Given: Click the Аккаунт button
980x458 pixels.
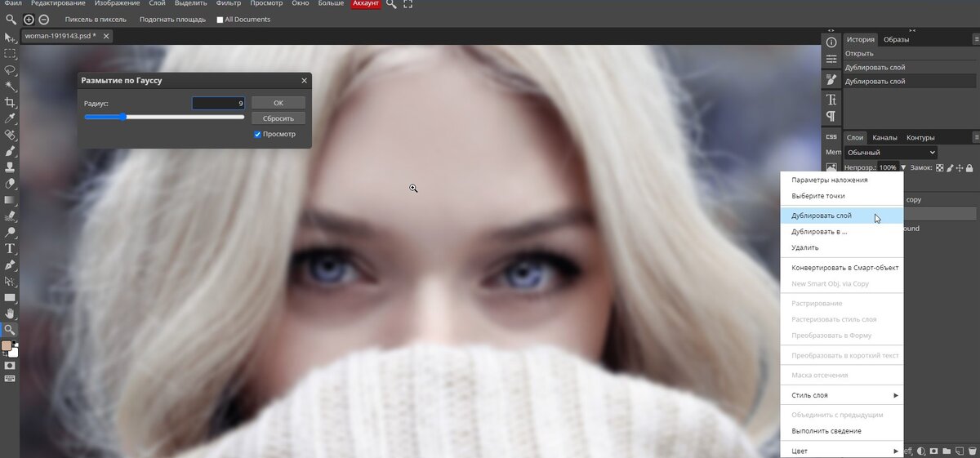Looking at the screenshot, I should click(366, 4).
